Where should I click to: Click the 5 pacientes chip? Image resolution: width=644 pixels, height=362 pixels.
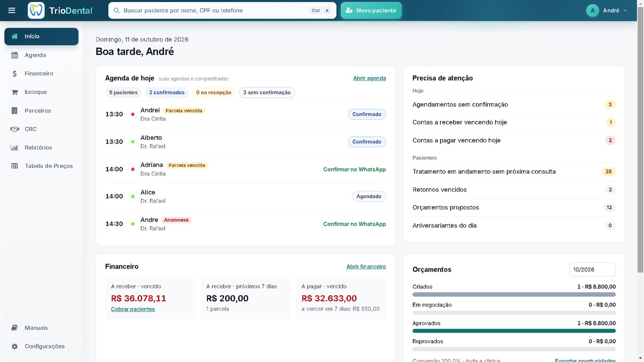pyautogui.click(x=123, y=93)
